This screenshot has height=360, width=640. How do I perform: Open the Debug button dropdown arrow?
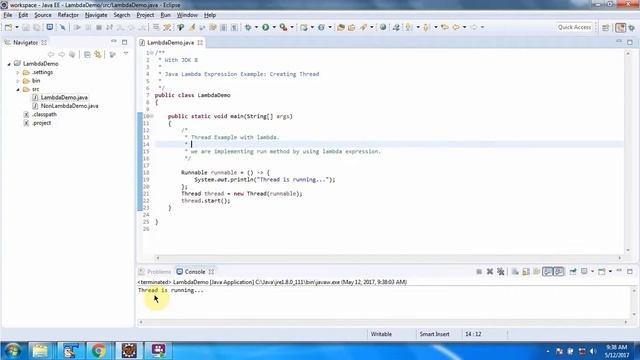point(256,27)
